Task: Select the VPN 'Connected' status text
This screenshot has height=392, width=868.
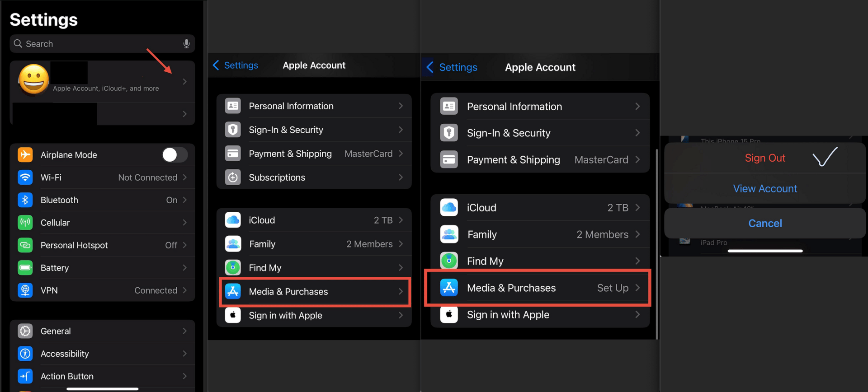Action: (156, 290)
